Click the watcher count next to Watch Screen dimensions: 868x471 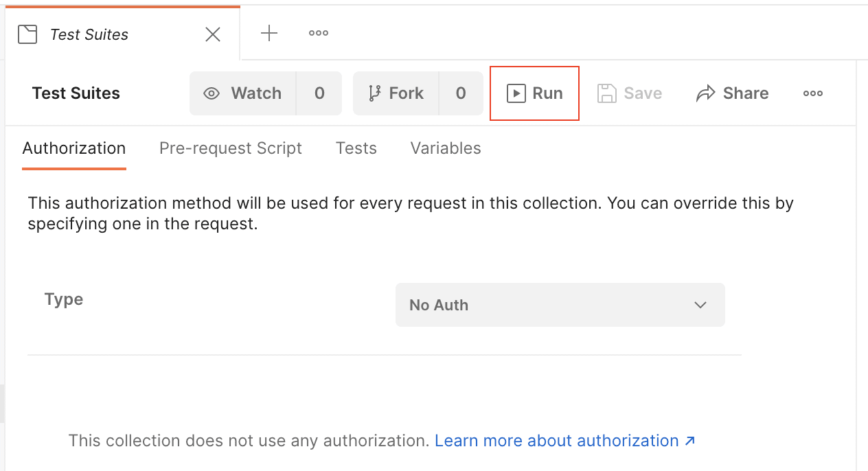[x=319, y=93]
